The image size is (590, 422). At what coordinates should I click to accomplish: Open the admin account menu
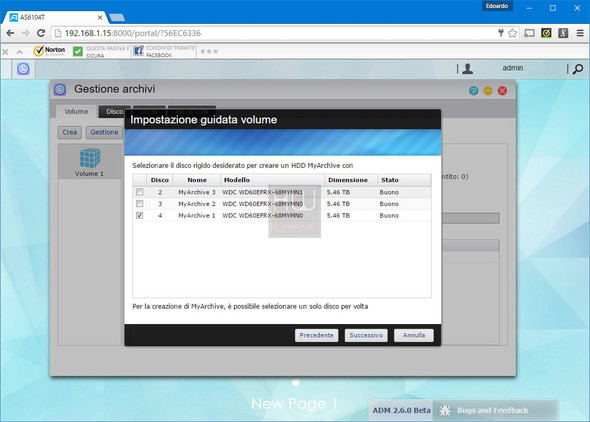(512, 68)
